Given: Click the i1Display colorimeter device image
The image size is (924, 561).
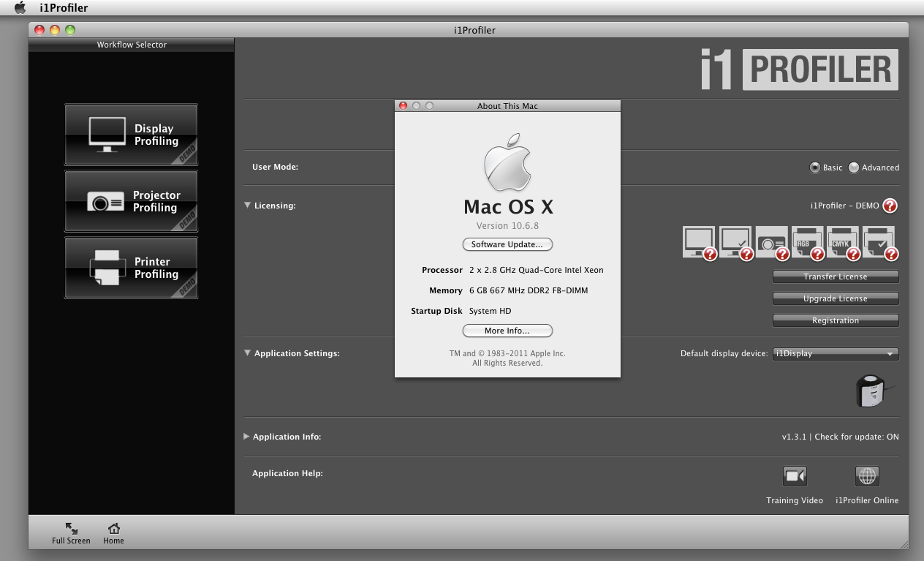Looking at the screenshot, I should click(x=874, y=391).
